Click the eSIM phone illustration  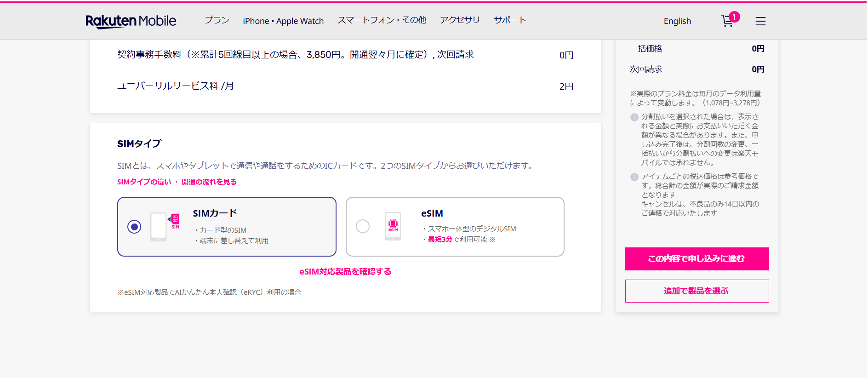[393, 226]
